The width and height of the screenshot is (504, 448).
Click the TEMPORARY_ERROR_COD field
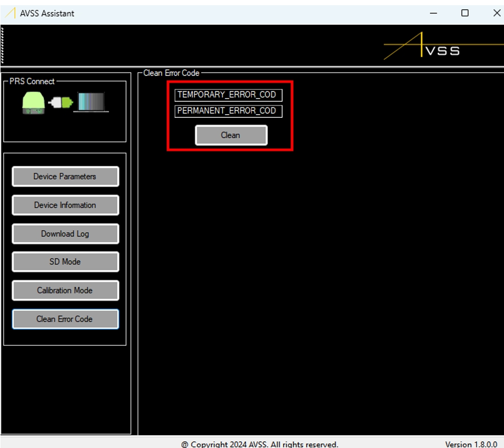(228, 95)
